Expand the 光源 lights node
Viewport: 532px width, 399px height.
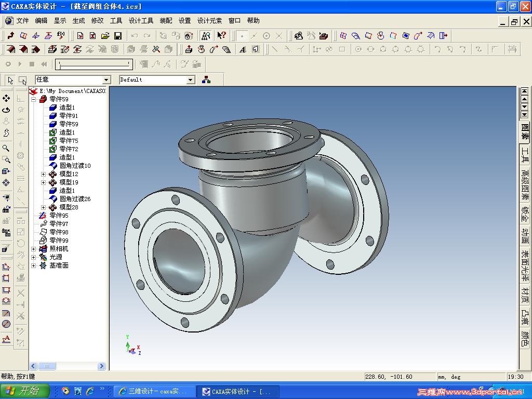34,257
